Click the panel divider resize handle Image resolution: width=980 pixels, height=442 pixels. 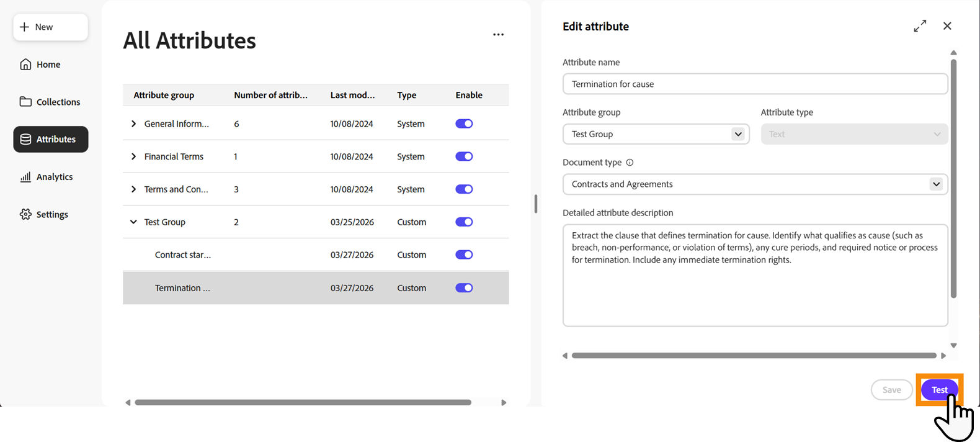click(x=535, y=204)
